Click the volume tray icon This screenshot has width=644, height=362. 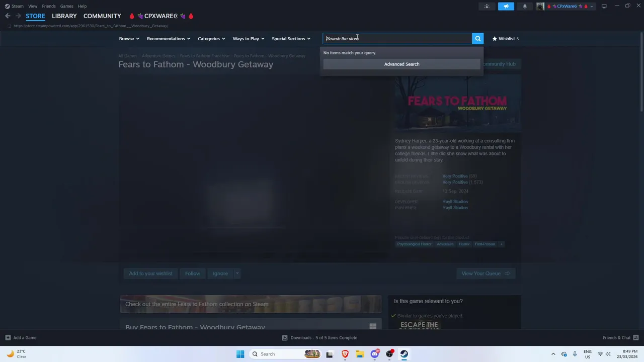(x=608, y=354)
